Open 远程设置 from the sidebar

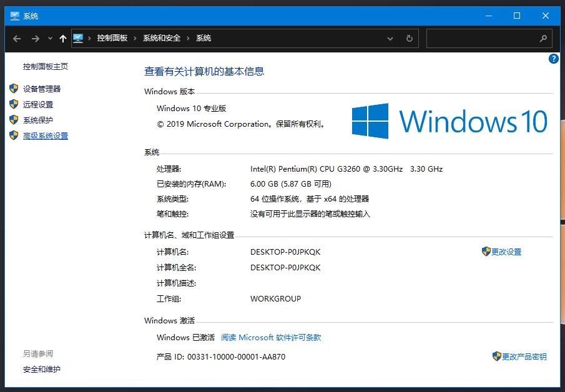[38, 104]
